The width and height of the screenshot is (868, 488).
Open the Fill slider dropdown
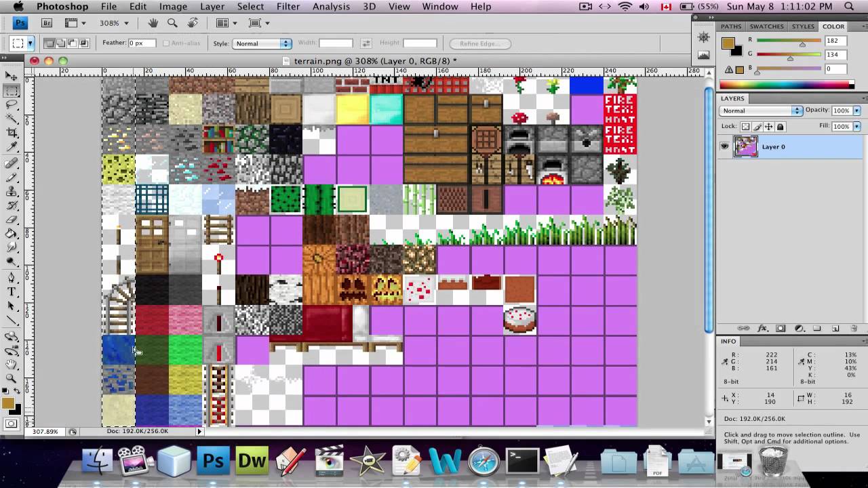857,127
